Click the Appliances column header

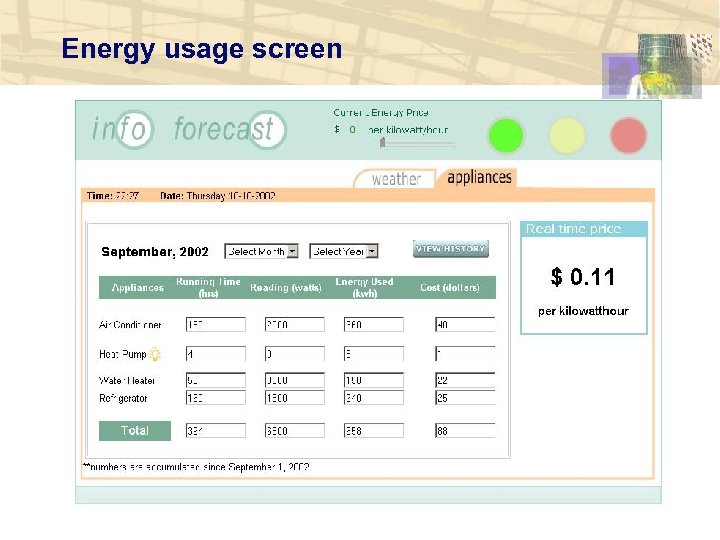[x=138, y=287]
